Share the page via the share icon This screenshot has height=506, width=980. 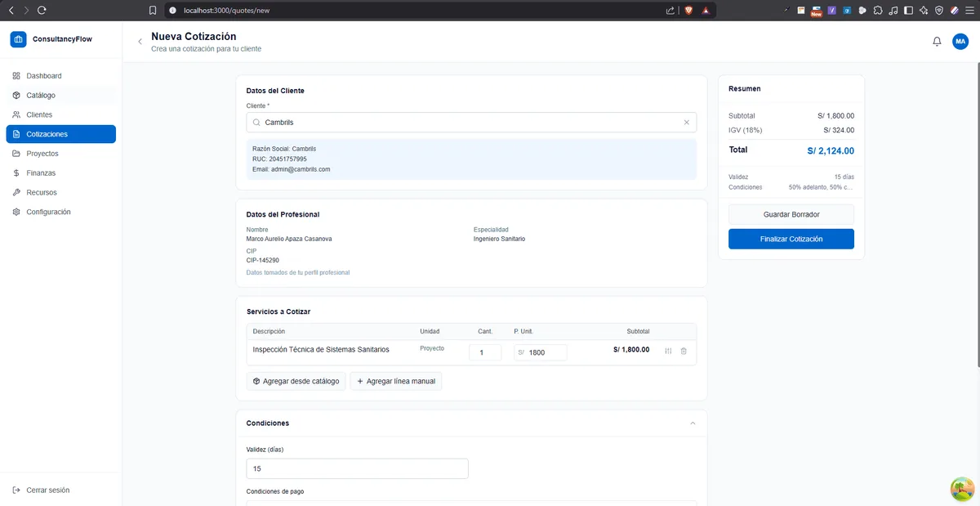pos(670,10)
